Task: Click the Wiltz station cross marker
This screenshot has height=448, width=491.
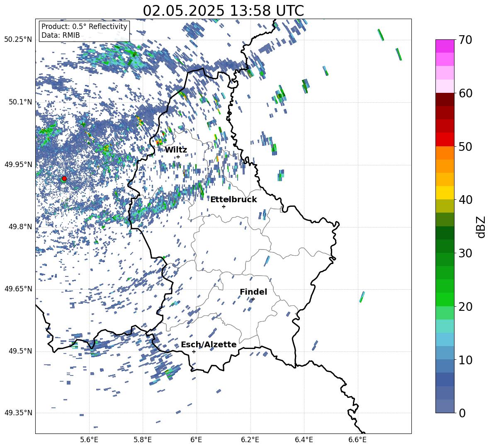Action: coord(178,157)
